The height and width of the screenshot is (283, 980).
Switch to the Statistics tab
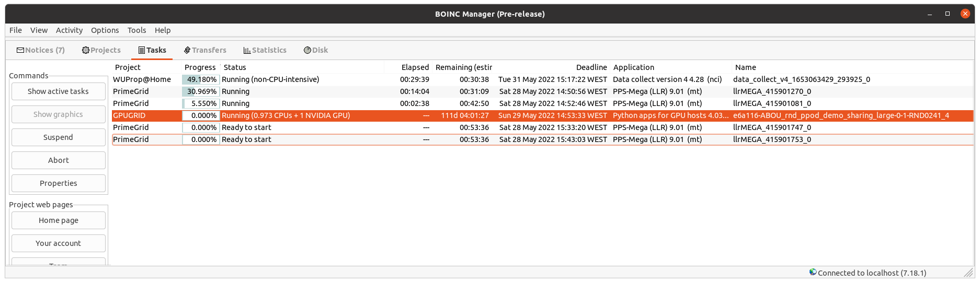(x=265, y=50)
